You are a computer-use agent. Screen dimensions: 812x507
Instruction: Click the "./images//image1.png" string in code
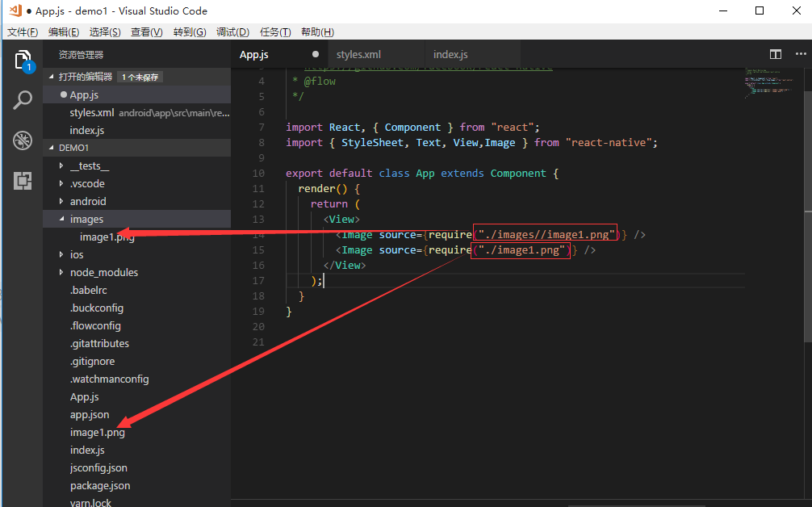pyautogui.click(x=546, y=235)
